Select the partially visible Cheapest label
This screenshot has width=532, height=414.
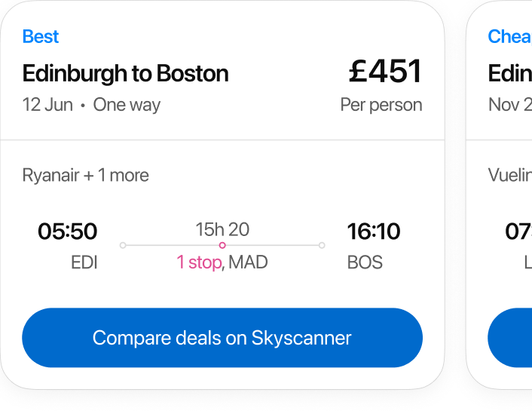coord(510,37)
